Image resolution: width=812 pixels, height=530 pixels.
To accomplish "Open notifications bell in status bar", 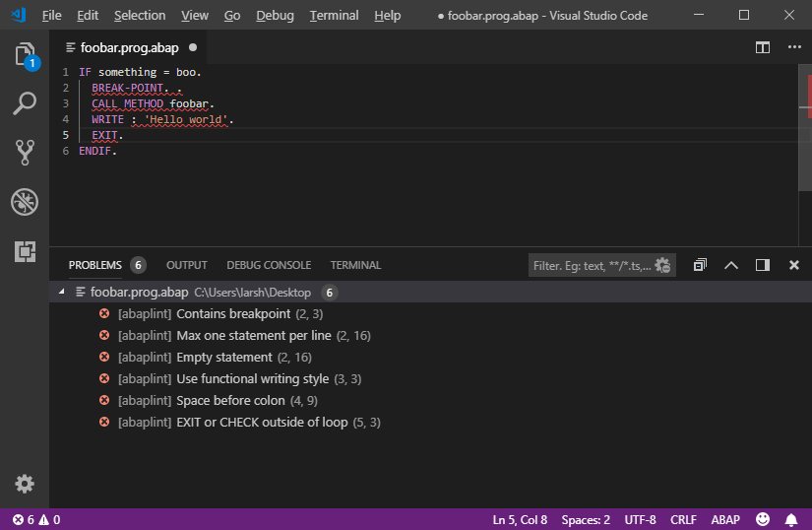I will (791, 519).
